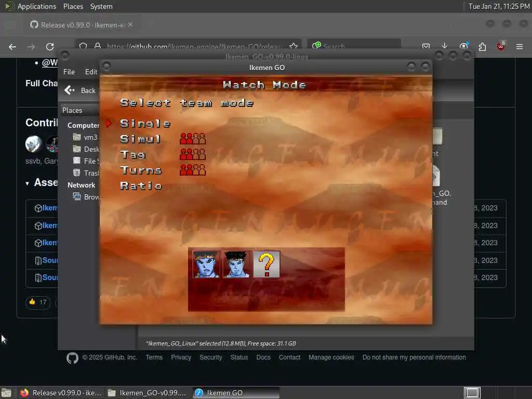Select Single team mode in Ikemen GO

pyautogui.click(x=145, y=124)
